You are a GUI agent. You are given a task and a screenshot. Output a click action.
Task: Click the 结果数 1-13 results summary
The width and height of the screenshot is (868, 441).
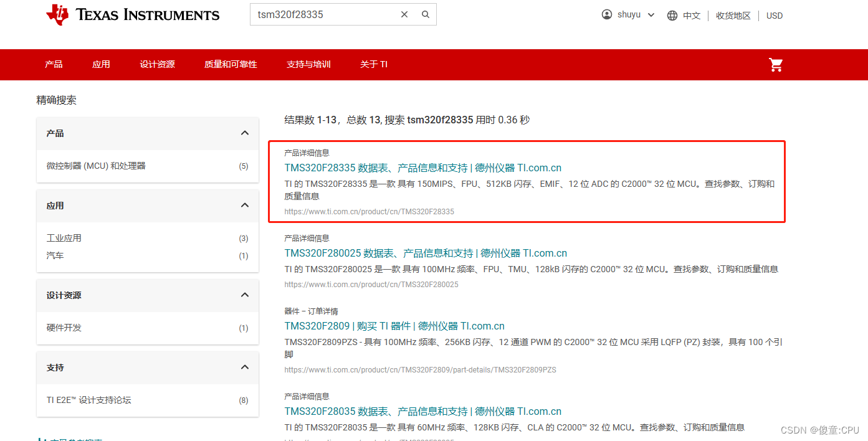[x=407, y=120]
